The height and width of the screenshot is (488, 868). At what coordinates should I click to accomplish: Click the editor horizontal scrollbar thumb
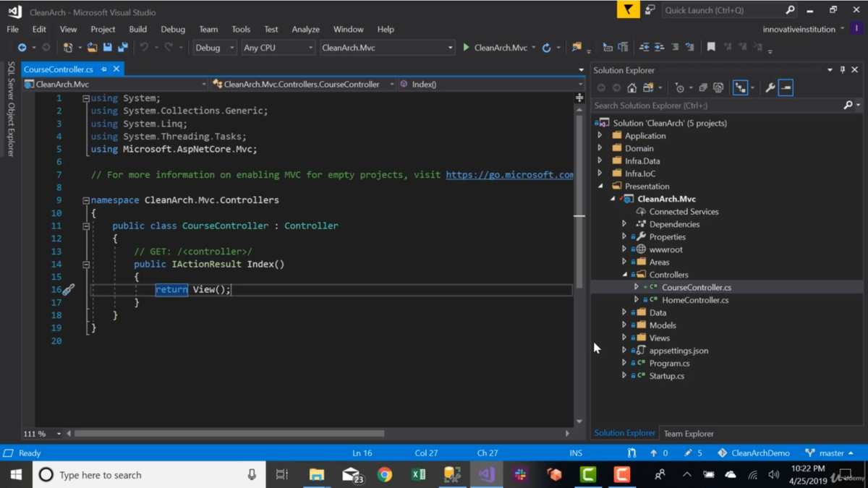pos(229,434)
